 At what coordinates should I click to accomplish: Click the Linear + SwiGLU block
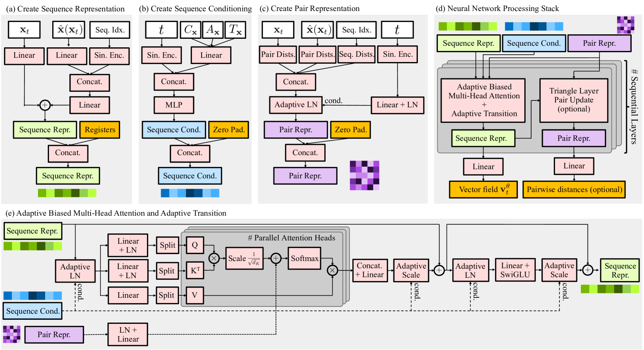(x=515, y=270)
